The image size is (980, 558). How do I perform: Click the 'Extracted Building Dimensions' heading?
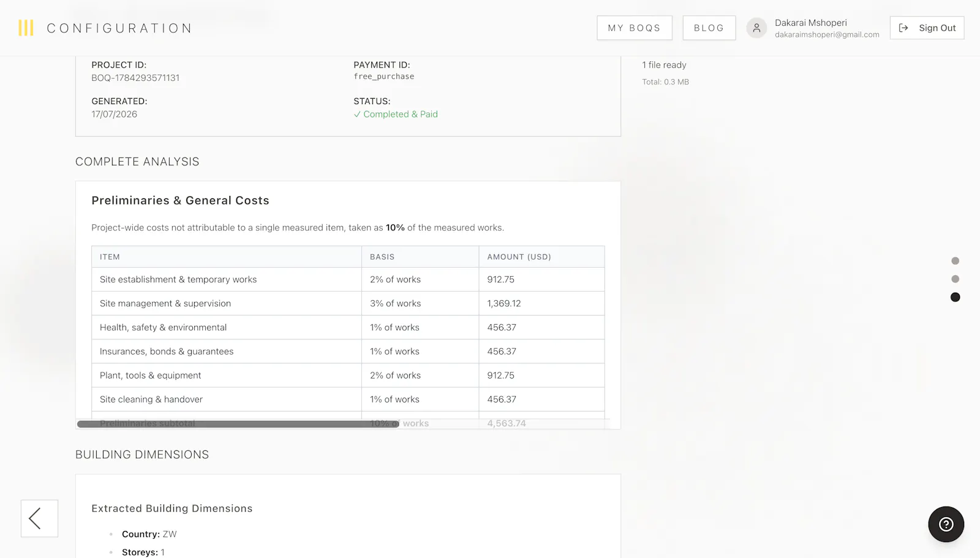pos(172,508)
